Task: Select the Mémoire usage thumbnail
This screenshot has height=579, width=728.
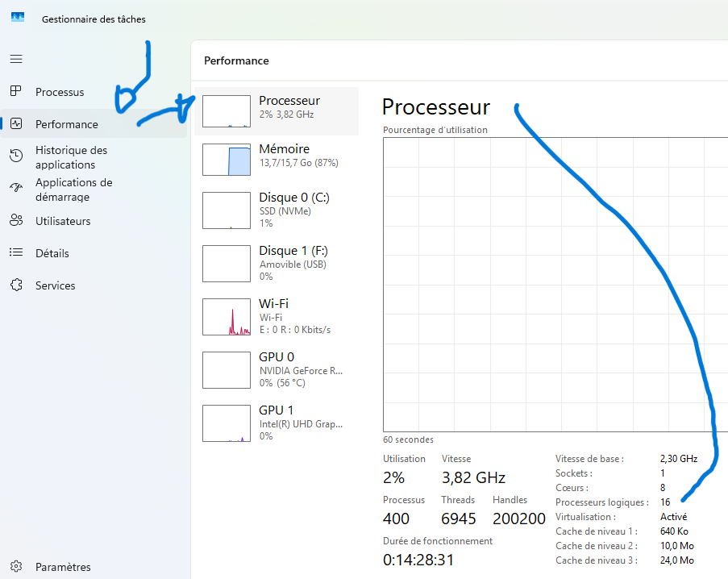Action: click(226, 160)
